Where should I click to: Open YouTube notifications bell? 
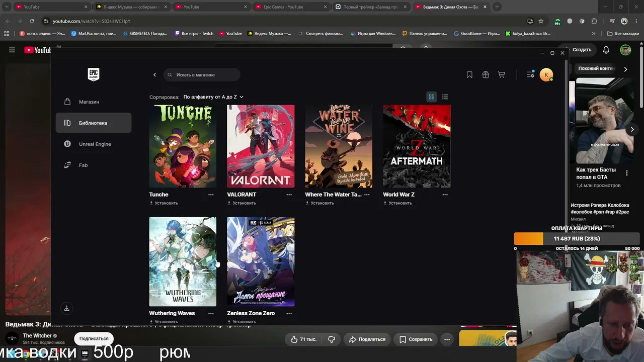(x=606, y=50)
